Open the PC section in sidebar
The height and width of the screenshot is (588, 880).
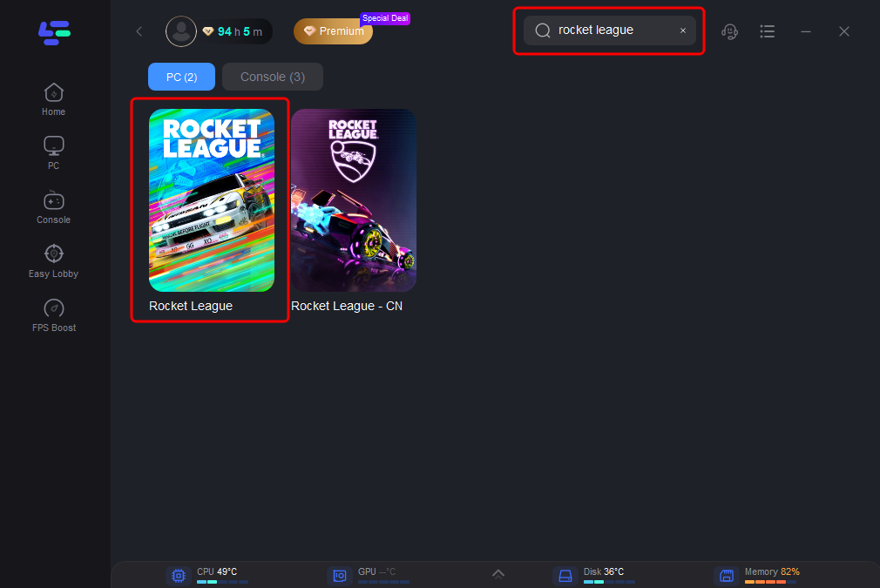pyautogui.click(x=54, y=152)
